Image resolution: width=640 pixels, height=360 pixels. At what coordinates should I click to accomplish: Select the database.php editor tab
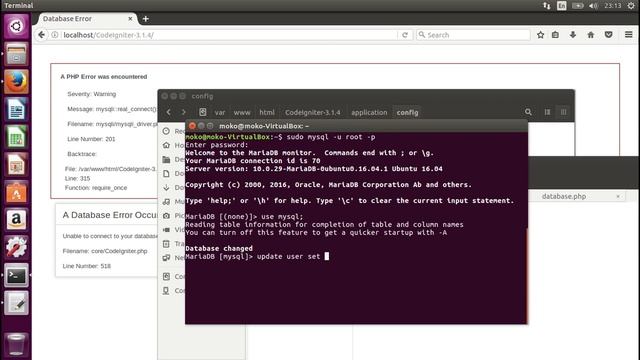tap(564, 196)
